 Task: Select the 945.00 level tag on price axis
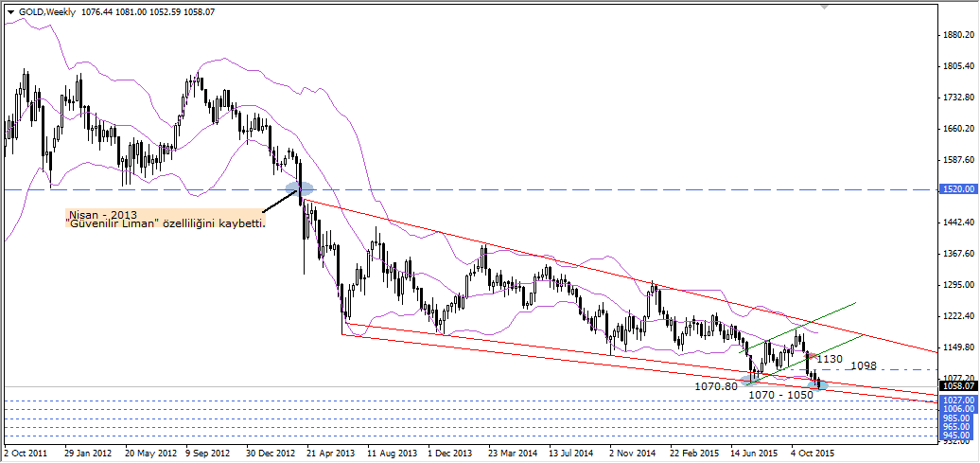pos(958,436)
